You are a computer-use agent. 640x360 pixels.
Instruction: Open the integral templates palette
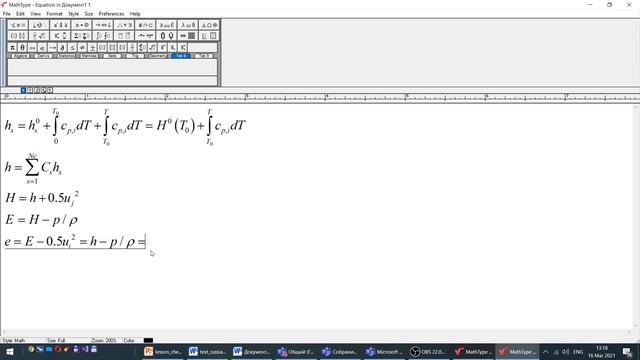pyautogui.click(x=103, y=36)
